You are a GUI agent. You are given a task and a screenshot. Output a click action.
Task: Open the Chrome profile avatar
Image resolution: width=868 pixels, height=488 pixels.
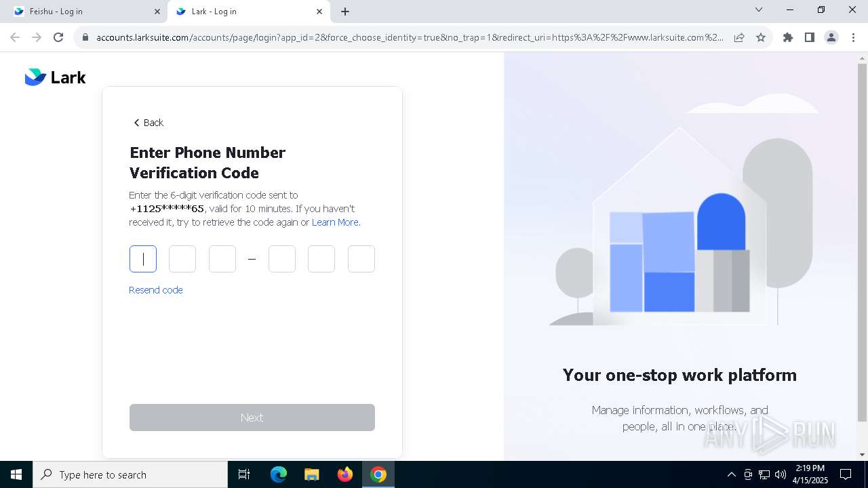pos(831,37)
